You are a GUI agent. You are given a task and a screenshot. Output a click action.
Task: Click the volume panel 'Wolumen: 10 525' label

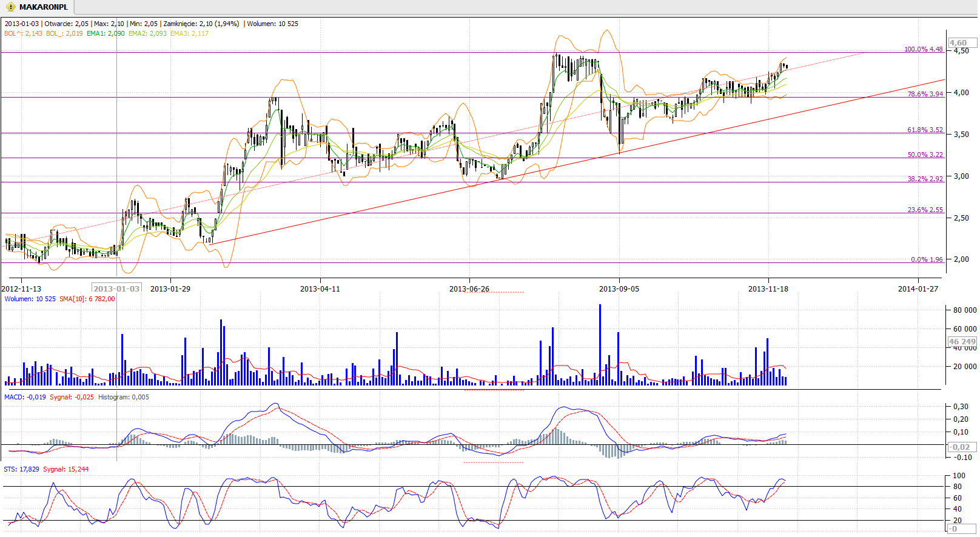click(30, 299)
